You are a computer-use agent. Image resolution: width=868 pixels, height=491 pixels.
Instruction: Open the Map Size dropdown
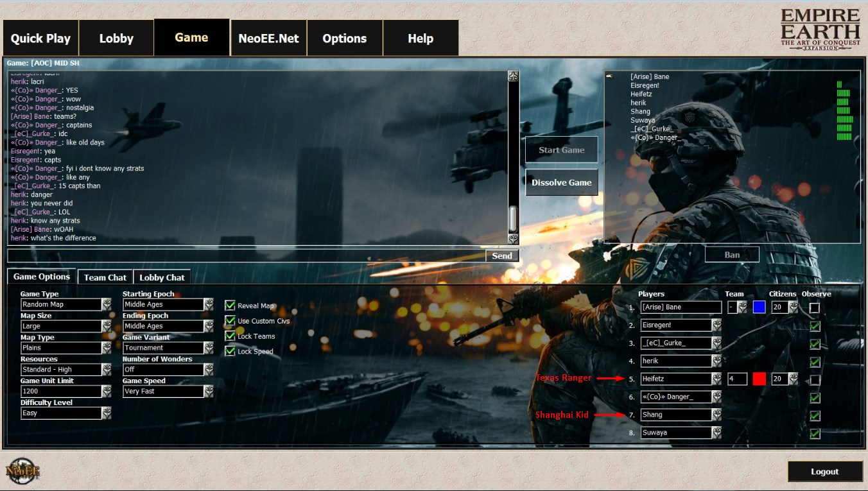pos(106,326)
